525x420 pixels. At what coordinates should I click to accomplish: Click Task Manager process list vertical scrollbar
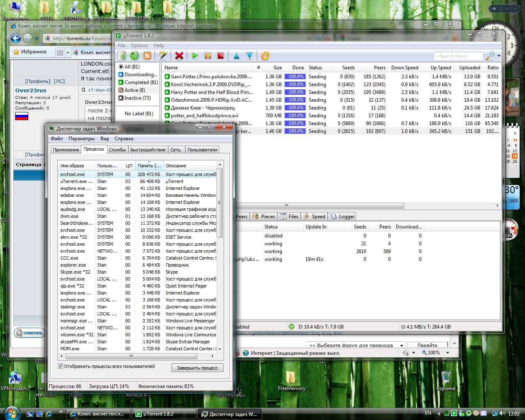point(219,203)
